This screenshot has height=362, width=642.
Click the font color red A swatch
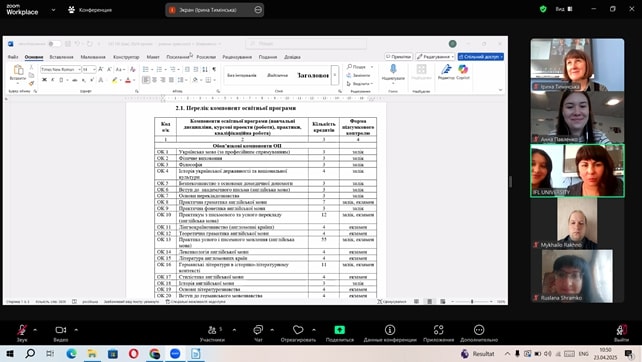(128, 80)
